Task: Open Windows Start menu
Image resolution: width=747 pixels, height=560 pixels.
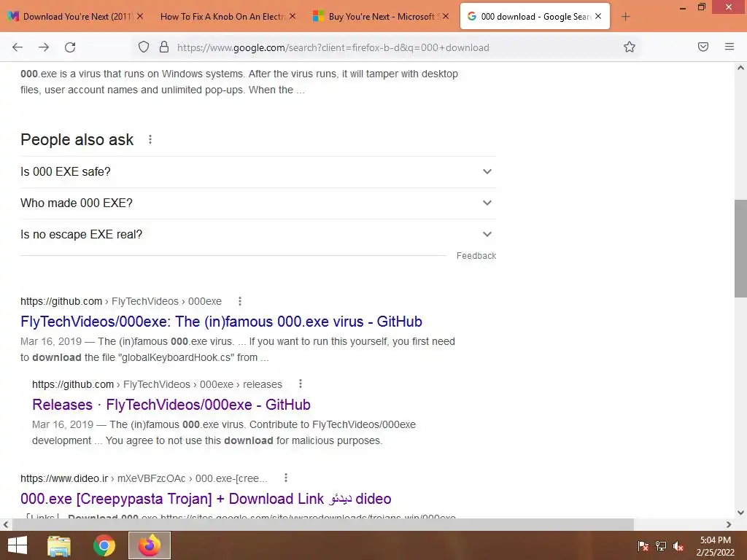Action: 18,545
